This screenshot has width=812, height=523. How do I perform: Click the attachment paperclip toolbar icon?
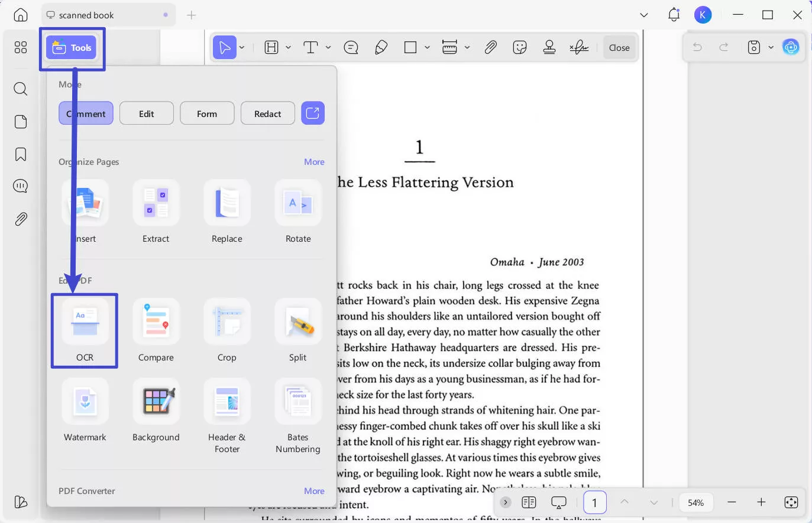490,47
